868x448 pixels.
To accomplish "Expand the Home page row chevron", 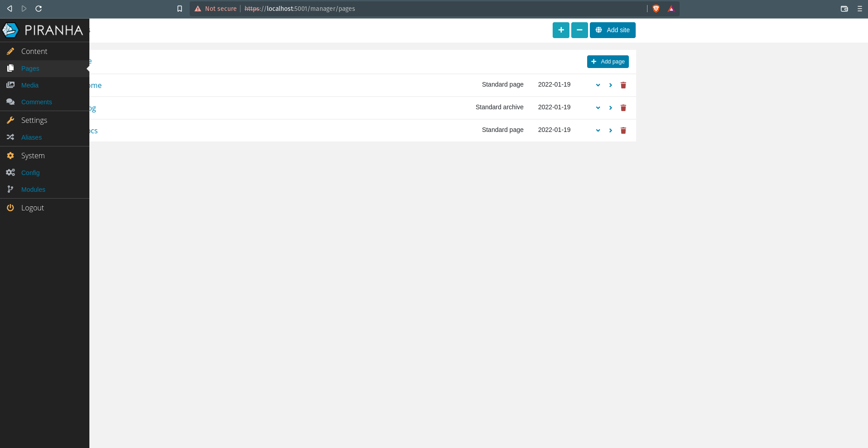I will pos(597,85).
